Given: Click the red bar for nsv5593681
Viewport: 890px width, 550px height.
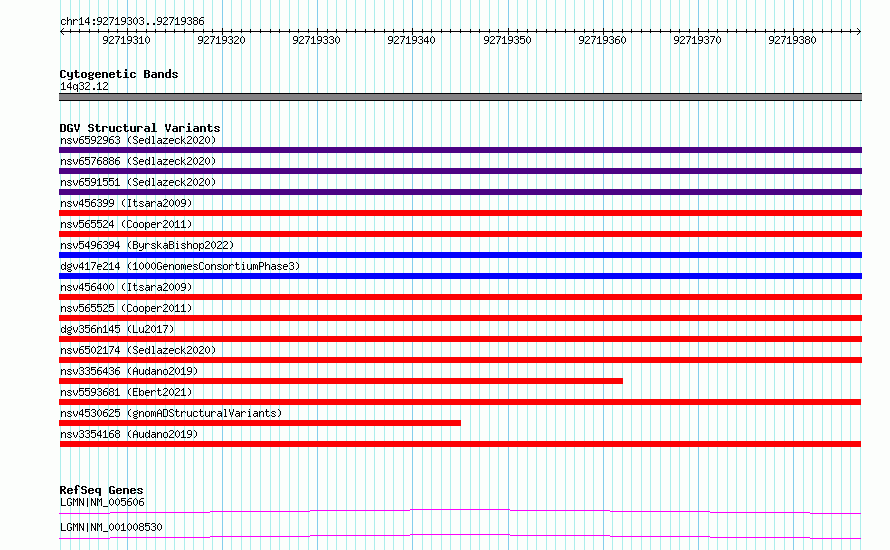Looking at the screenshot, I should coord(460,402).
